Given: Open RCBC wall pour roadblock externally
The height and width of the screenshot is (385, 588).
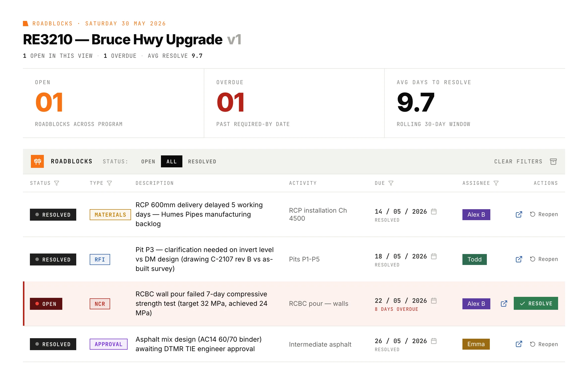Looking at the screenshot, I should click(504, 304).
